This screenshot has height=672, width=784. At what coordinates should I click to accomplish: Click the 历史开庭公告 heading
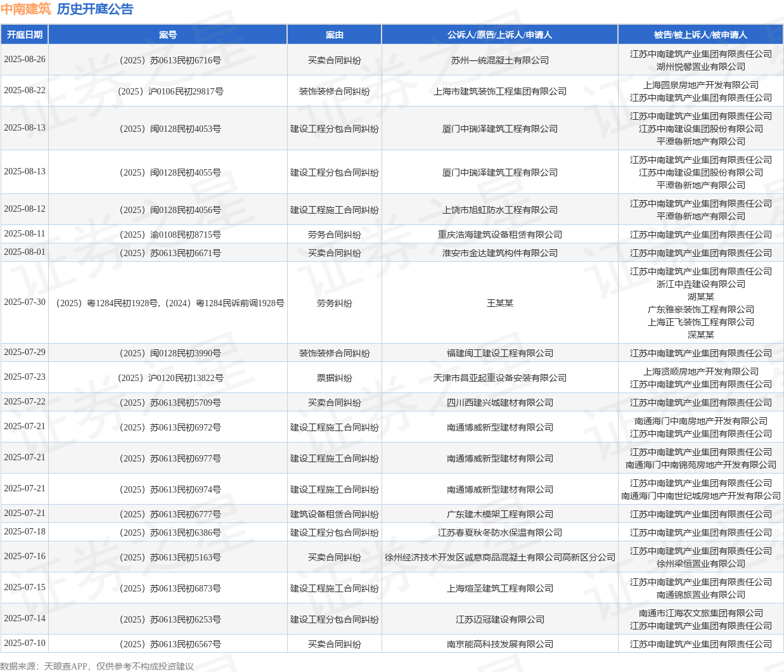[95, 9]
